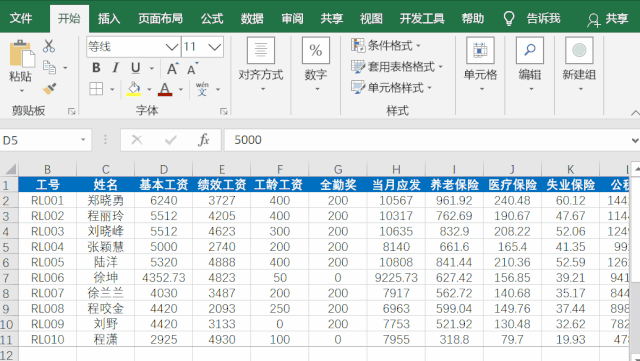
Task: Click the Paste clipboard icon
Action: pos(21,53)
